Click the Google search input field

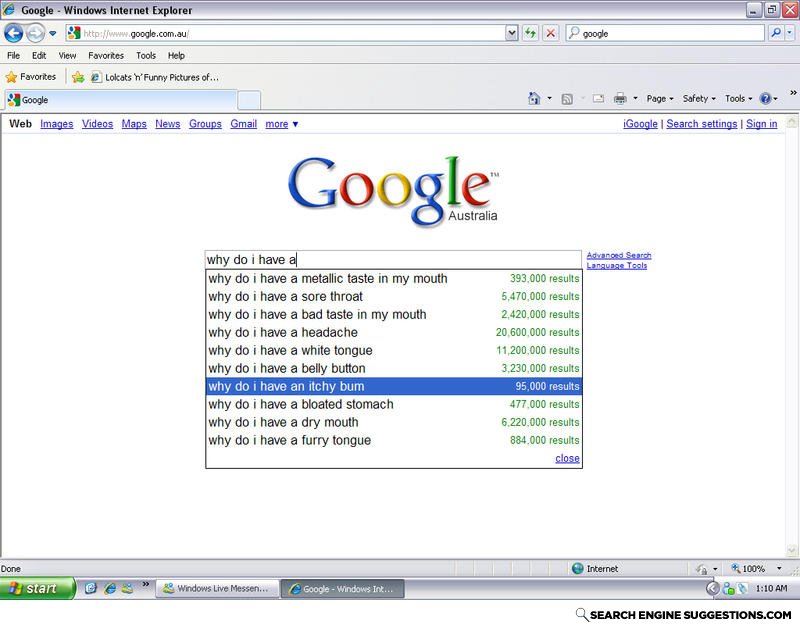393,260
